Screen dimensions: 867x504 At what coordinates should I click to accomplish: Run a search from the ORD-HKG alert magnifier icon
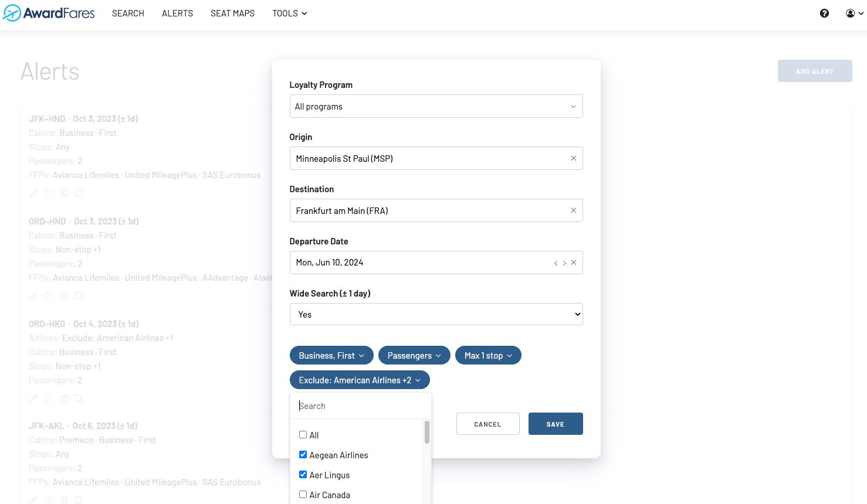click(x=79, y=398)
